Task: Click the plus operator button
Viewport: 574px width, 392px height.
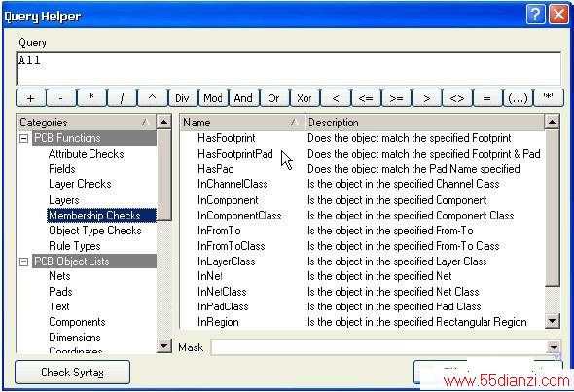Action: click(31, 98)
